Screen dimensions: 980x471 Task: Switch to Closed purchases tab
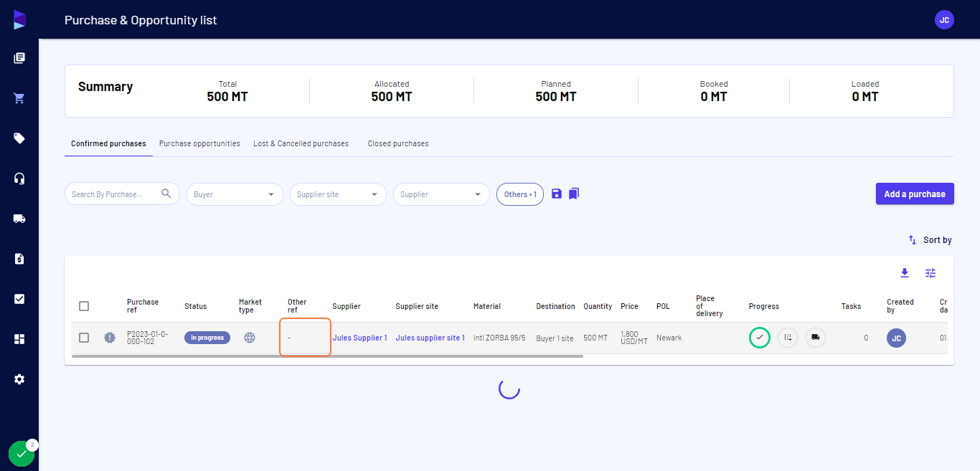(x=398, y=143)
